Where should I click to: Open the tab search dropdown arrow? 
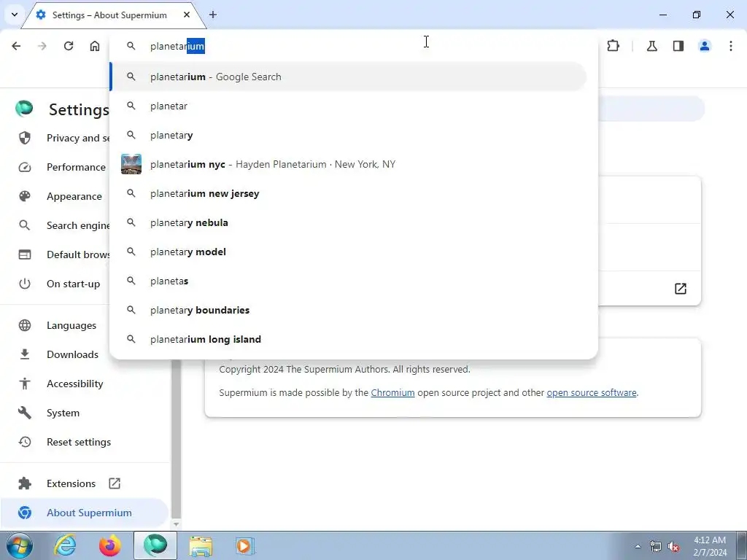click(15, 15)
